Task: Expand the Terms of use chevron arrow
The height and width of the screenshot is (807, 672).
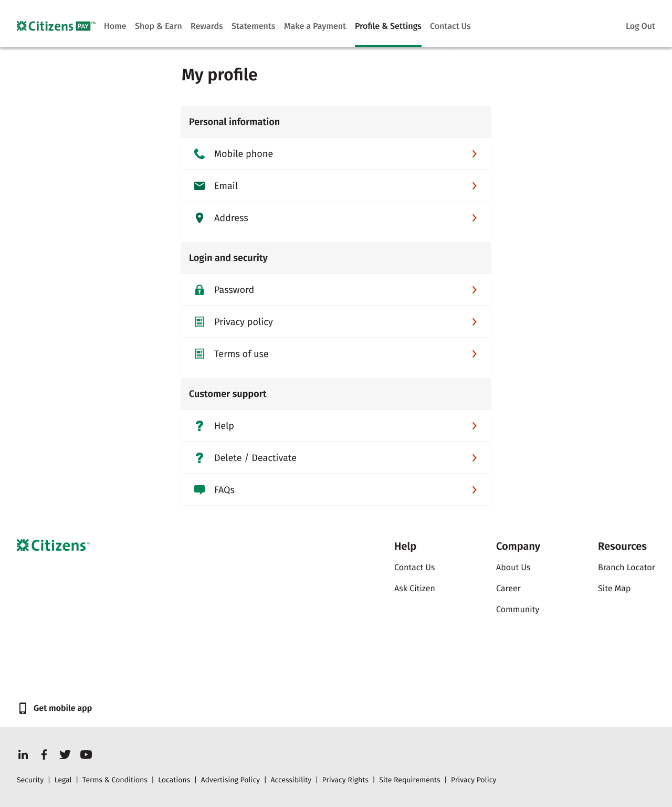Action: coord(474,354)
